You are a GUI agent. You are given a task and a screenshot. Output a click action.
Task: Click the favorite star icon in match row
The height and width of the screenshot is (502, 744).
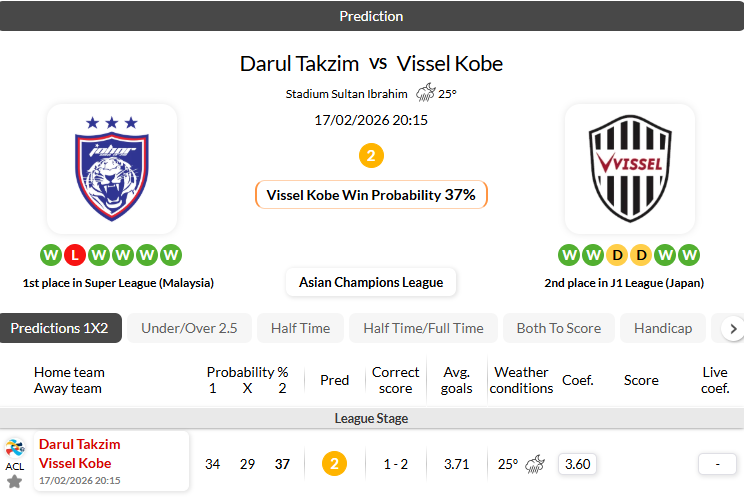tap(15, 482)
